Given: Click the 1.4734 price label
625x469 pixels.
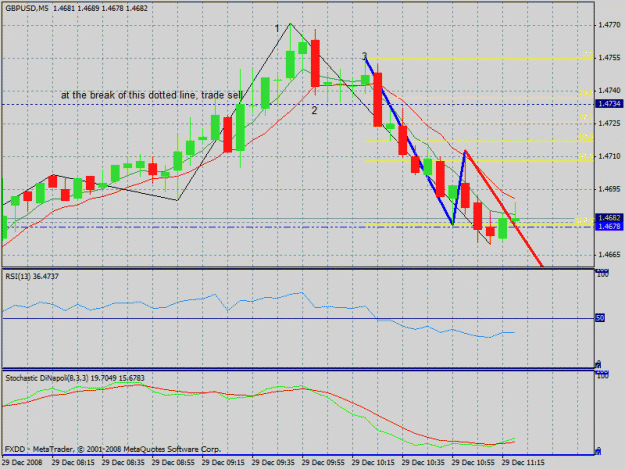Looking at the screenshot, I should coord(609,104).
